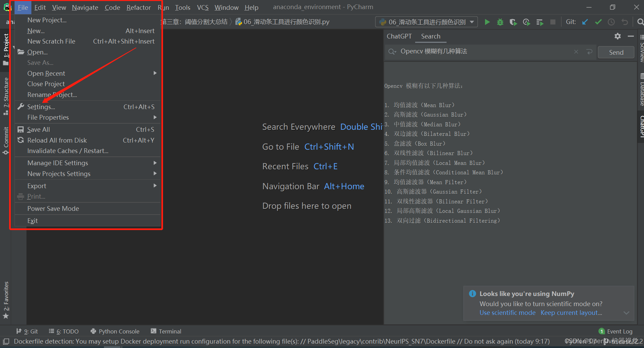Expand Open Recent submenu
644x348 pixels.
[x=88, y=73]
